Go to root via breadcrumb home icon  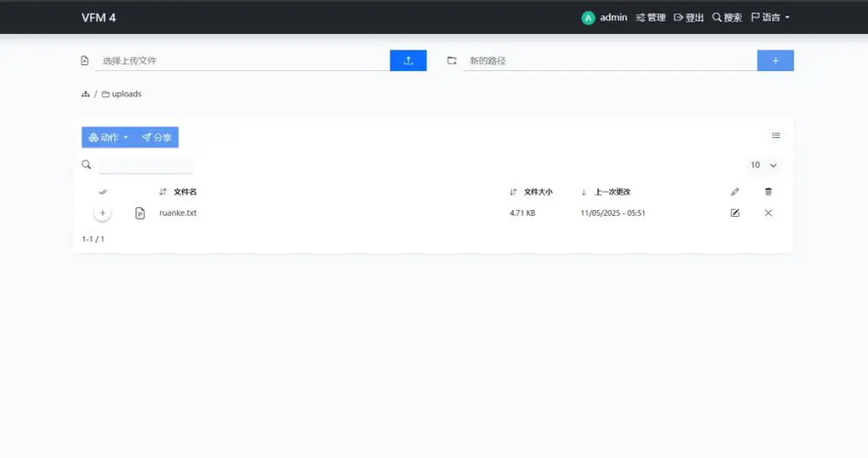click(85, 94)
